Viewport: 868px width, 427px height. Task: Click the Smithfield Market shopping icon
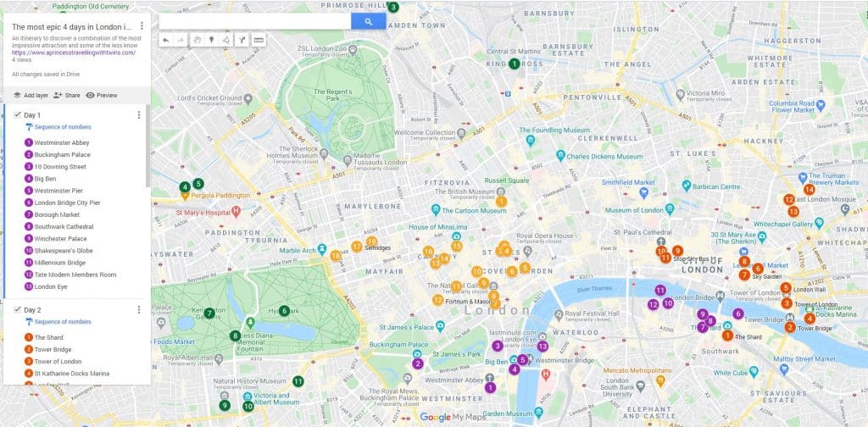pos(643,193)
